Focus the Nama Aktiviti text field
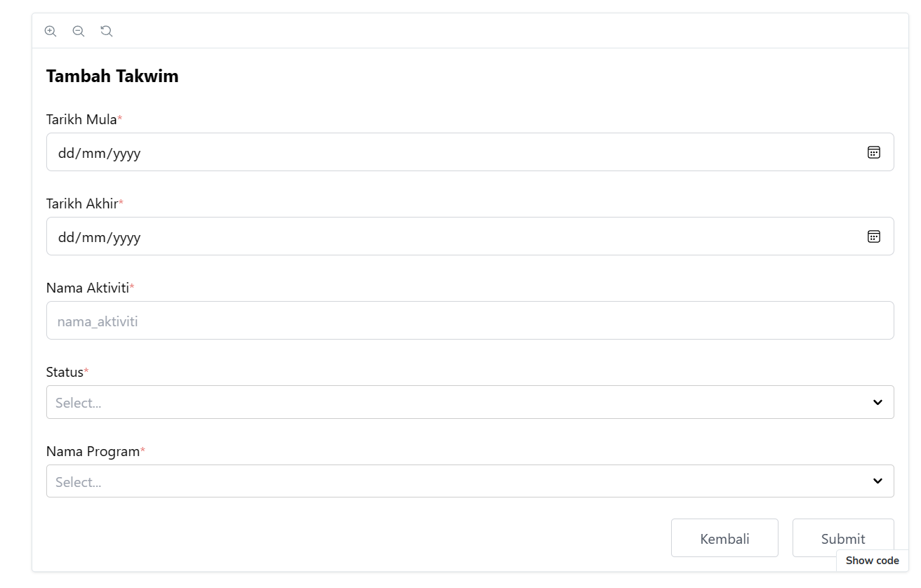Screen dimensions: 921x588 tap(470, 321)
